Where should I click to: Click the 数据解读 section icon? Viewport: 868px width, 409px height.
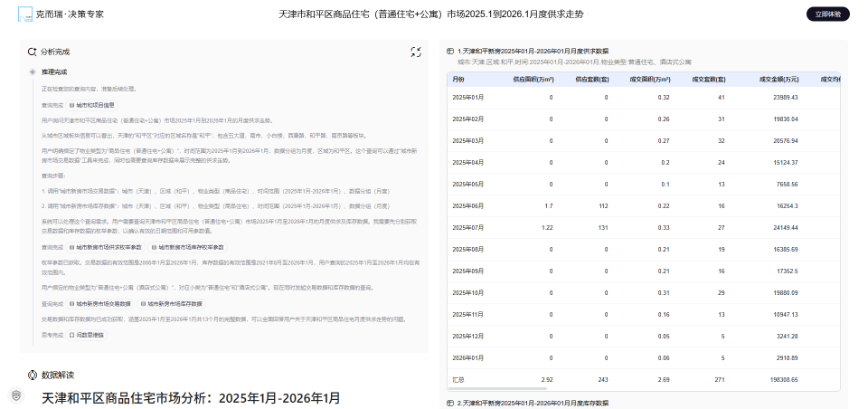(x=33, y=376)
